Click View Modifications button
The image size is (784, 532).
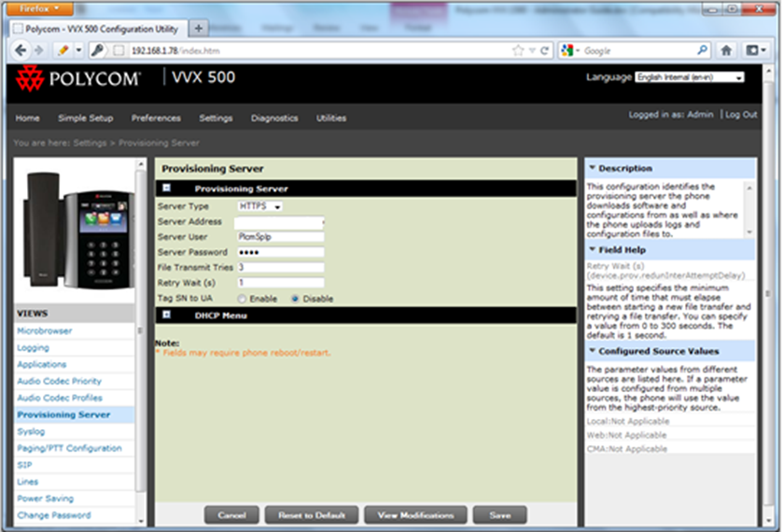(415, 515)
